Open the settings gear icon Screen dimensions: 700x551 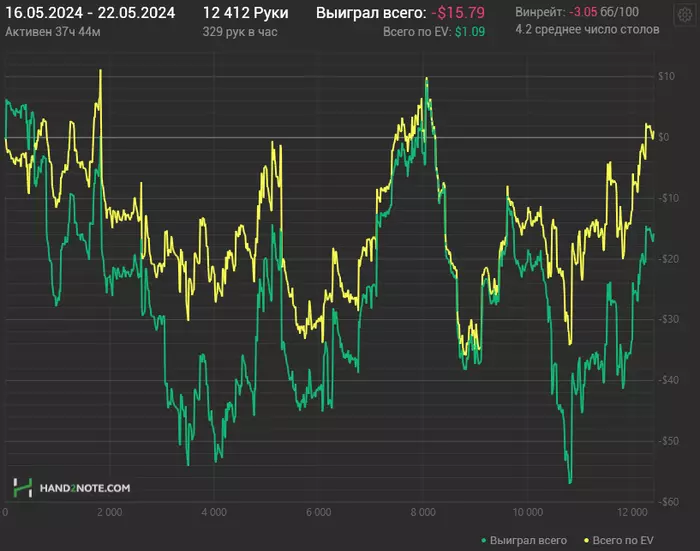click(x=685, y=16)
